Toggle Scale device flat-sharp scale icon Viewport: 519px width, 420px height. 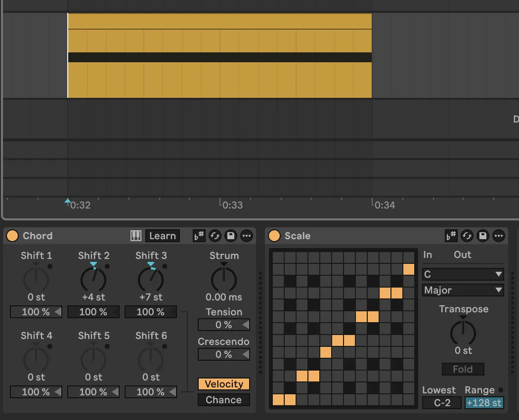[x=451, y=236]
